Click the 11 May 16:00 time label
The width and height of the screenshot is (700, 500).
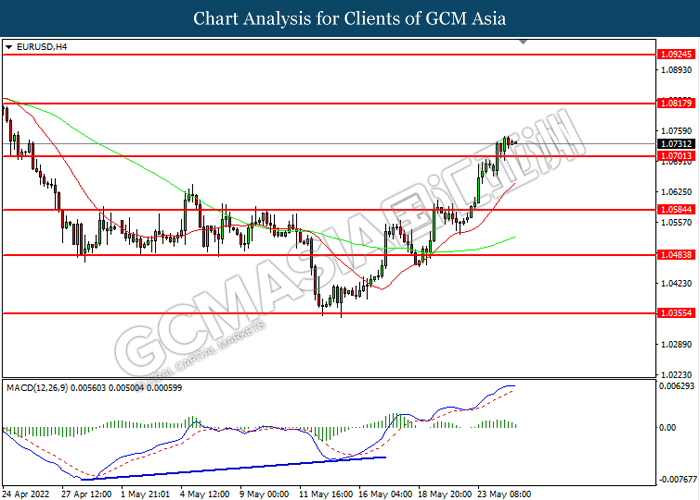pos(326,494)
